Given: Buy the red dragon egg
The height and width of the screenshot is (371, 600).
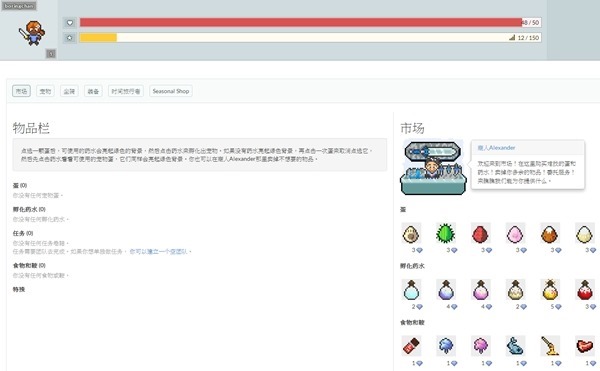Looking at the screenshot, I should click(x=481, y=233).
